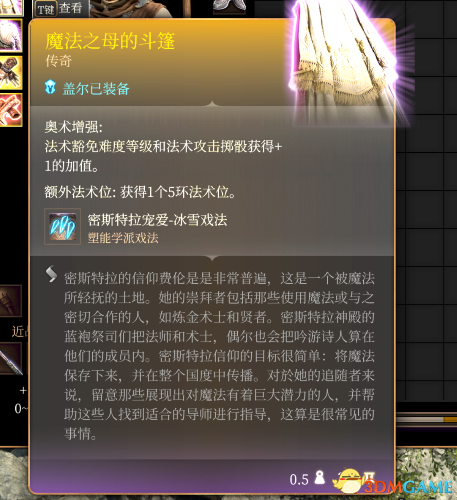
Task: Click the melee weapon staff slot
Action: pyautogui.click(x=11, y=359)
